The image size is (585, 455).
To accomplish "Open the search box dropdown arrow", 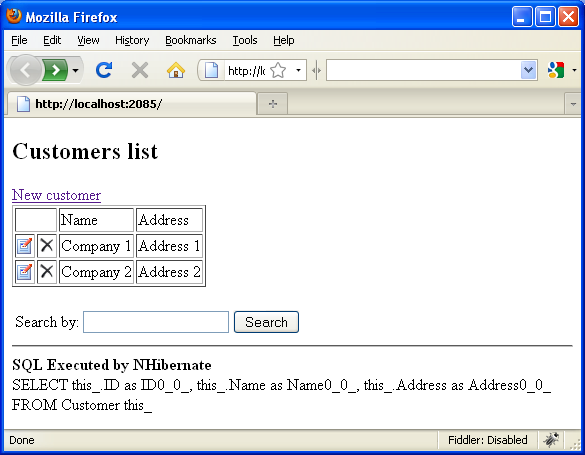I will pos(528,70).
